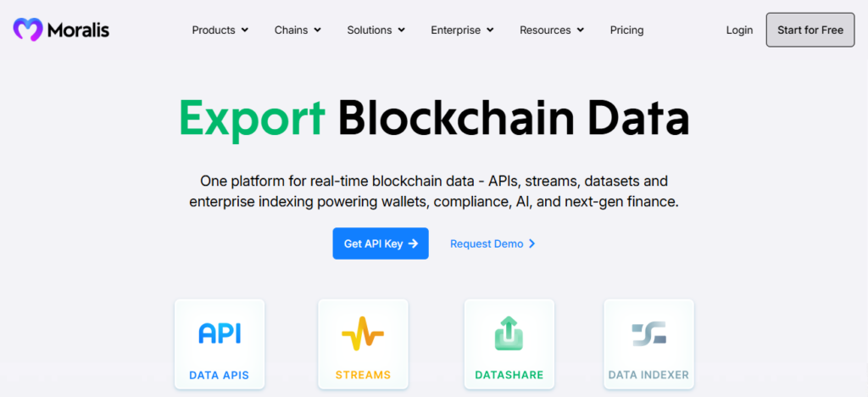The height and width of the screenshot is (397, 868).
Task: Click the Moralis brand name text
Action: [x=79, y=30]
